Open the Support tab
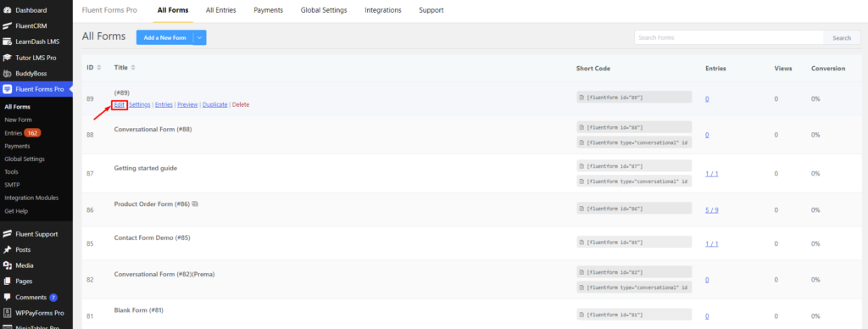Screen dimensions: 868x329 (431, 10)
